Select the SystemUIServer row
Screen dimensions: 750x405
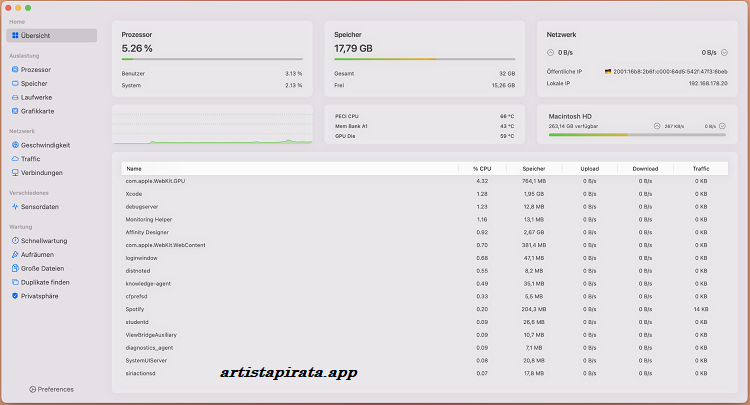pos(425,361)
